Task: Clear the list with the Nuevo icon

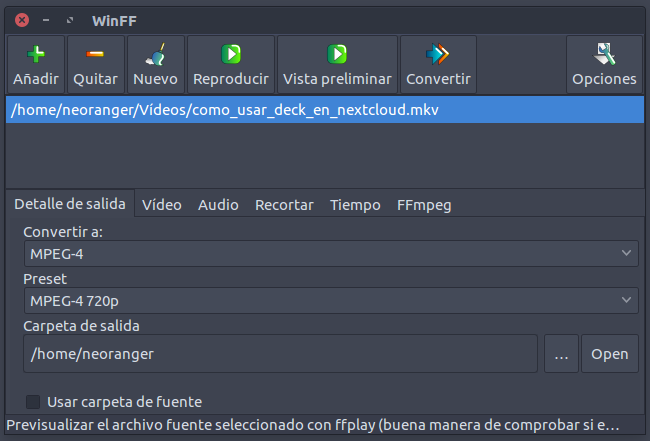Action: [155, 54]
